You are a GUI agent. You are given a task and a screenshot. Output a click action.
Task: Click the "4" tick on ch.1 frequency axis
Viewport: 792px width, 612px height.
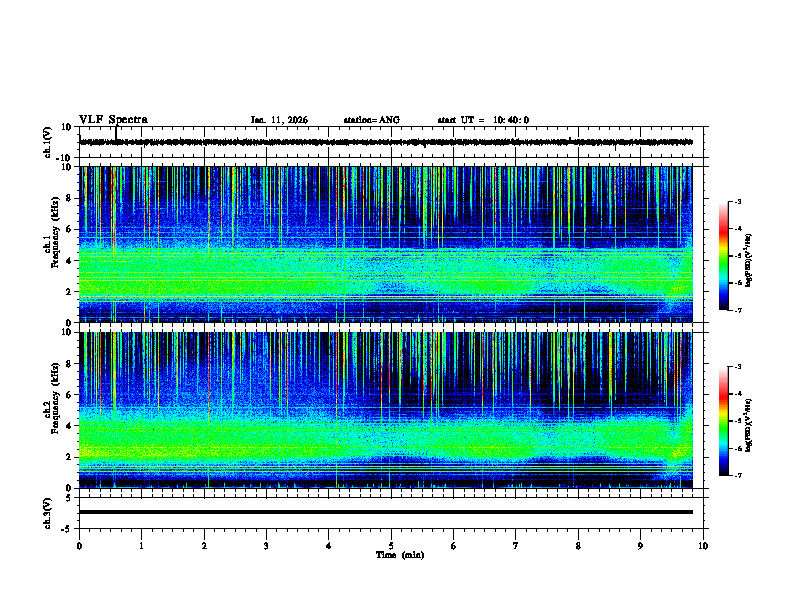coord(69,261)
